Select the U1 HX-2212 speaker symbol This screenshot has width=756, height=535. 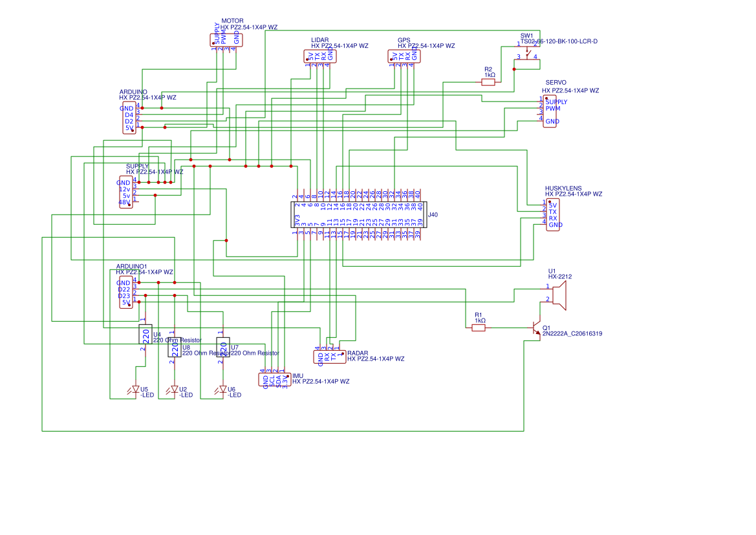tap(559, 295)
